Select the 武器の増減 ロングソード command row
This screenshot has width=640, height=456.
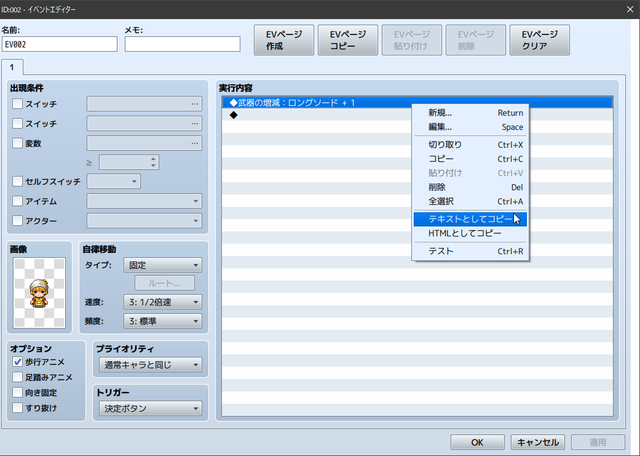[417, 102]
